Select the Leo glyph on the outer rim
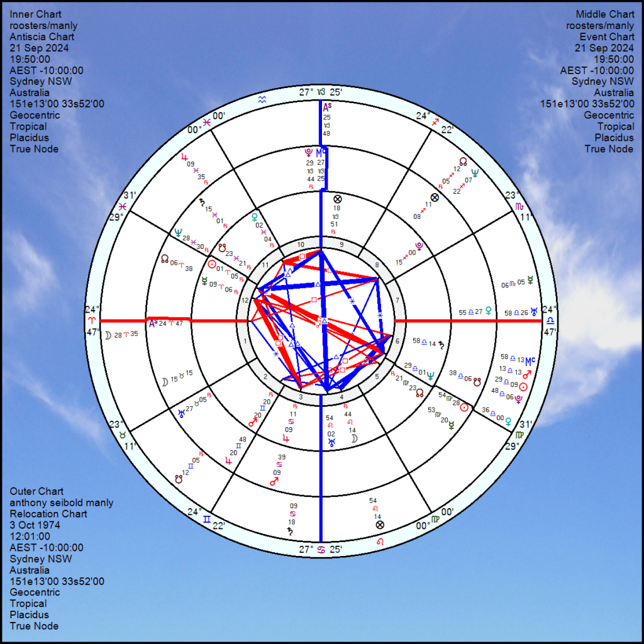 379,541
